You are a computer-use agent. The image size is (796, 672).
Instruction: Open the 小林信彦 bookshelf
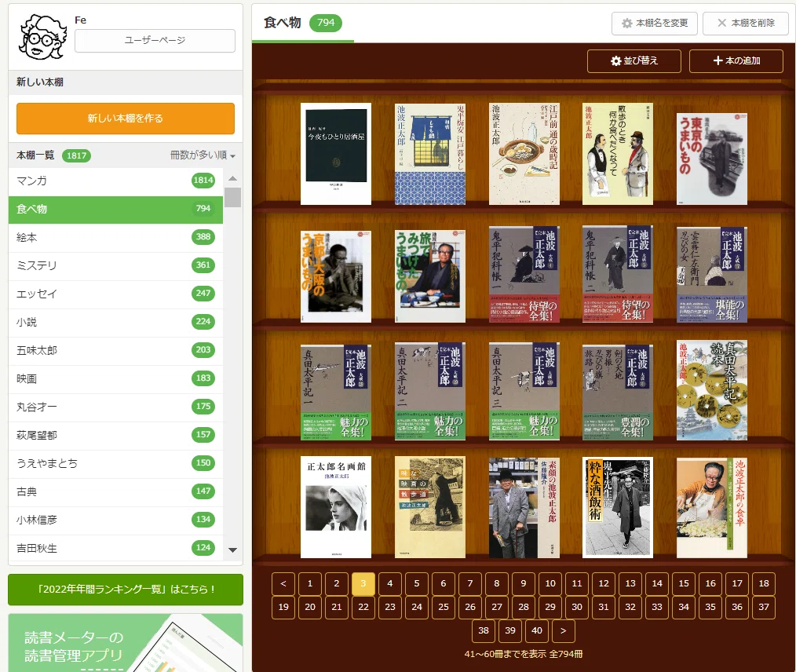coord(115,520)
